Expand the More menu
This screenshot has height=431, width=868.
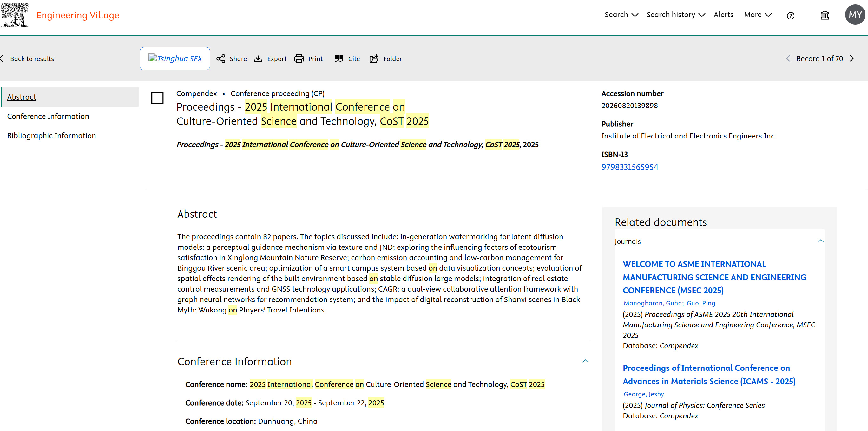tap(758, 15)
